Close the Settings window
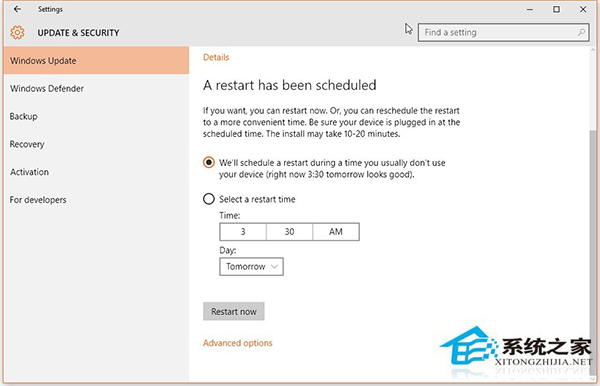This screenshot has width=600, height=386. tap(583, 9)
